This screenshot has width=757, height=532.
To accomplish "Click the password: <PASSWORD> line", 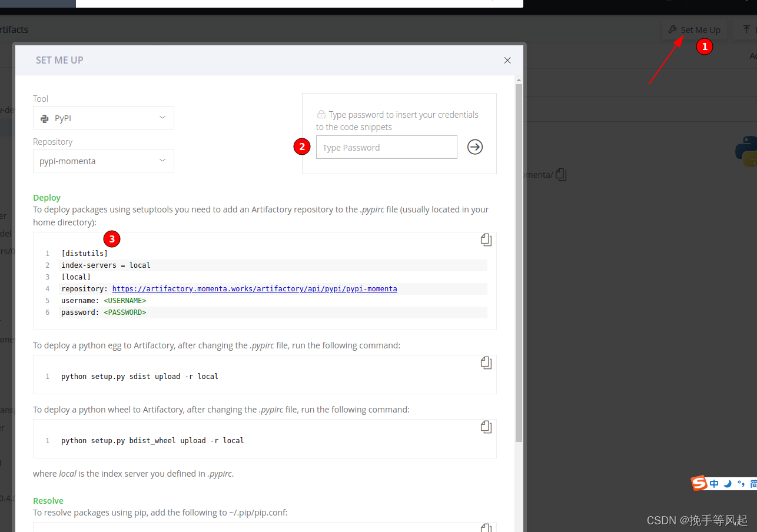I will (x=104, y=312).
